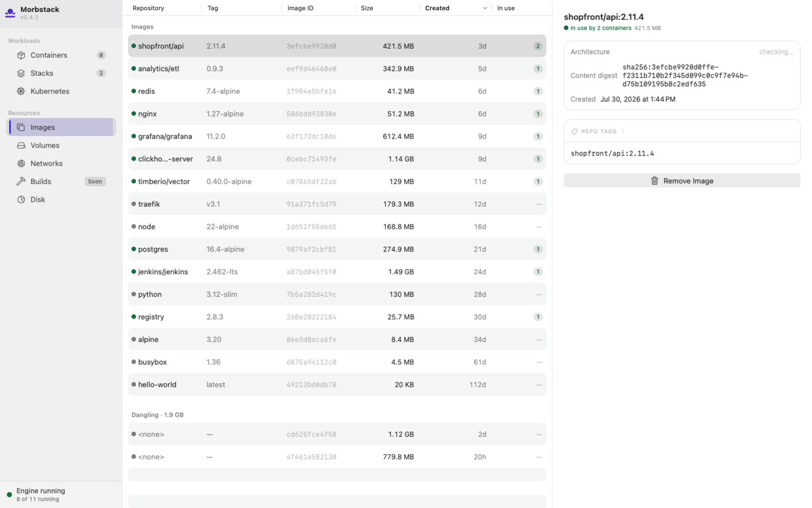
Task: Select the clickho...-server image row
Action: (337, 159)
